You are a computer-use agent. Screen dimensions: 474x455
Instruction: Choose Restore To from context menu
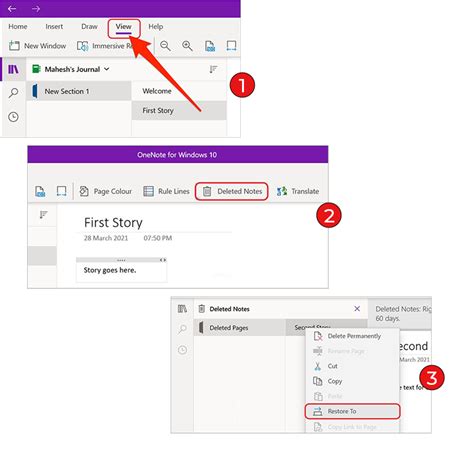pyautogui.click(x=352, y=411)
